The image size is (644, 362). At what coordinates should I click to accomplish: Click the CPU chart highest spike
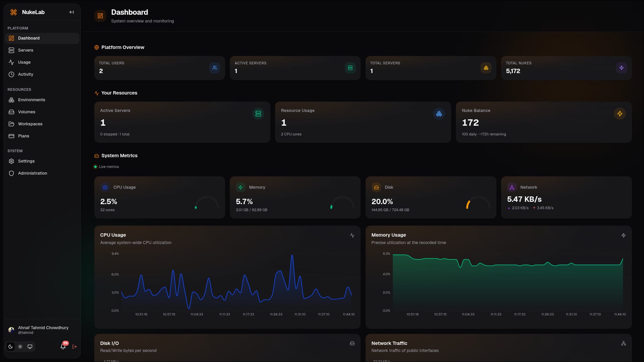click(x=292, y=256)
